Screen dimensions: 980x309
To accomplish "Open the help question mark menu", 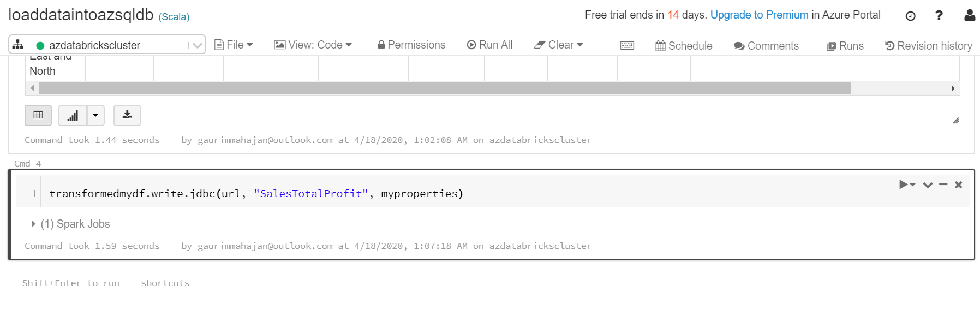I will click(x=939, y=15).
